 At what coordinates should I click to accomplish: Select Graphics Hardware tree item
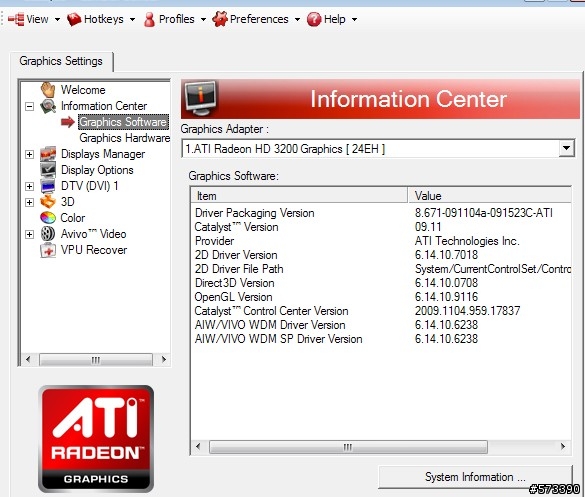point(125,138)
